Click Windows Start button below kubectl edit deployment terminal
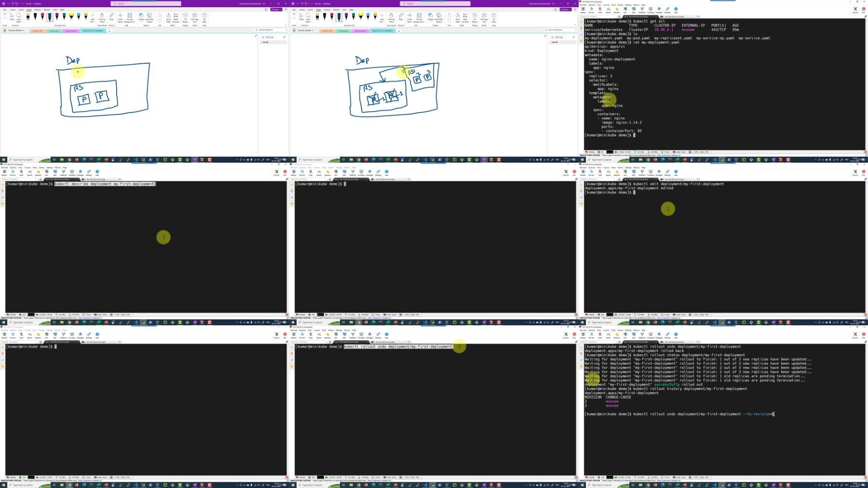 (582, 322)
